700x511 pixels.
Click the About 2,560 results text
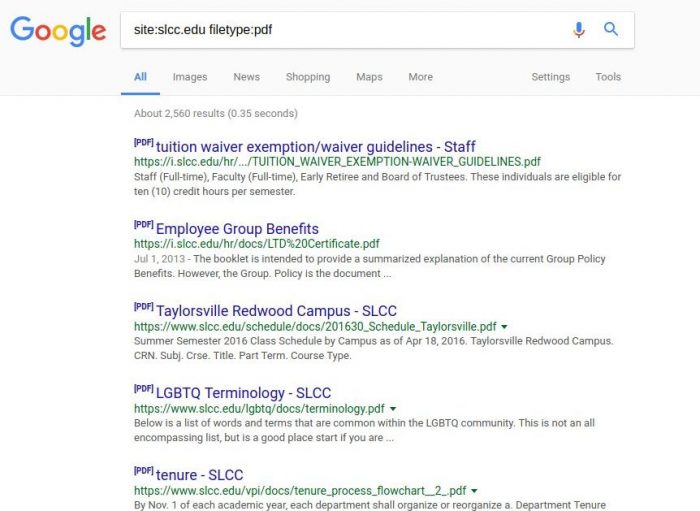click(216, 113)
